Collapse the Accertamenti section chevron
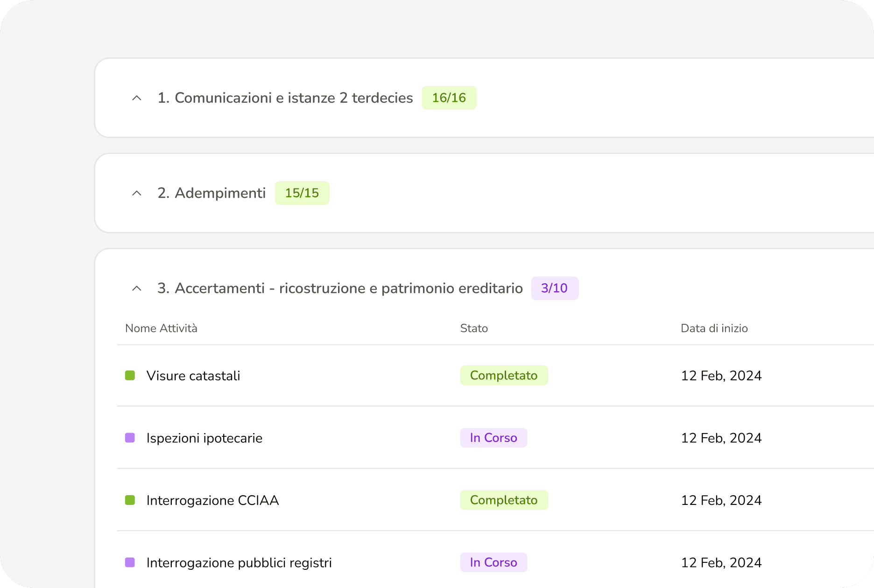 [x=137, y=288]
